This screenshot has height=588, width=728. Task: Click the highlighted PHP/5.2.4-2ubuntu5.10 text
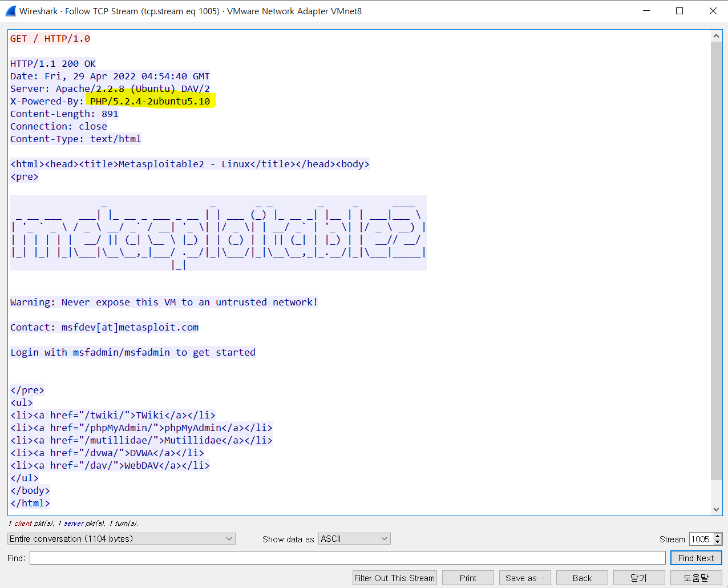tap(150, 101)
